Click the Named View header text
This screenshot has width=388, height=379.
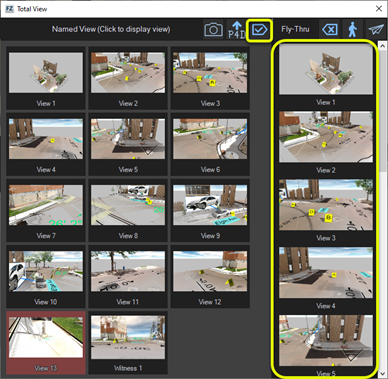point(111,29)
